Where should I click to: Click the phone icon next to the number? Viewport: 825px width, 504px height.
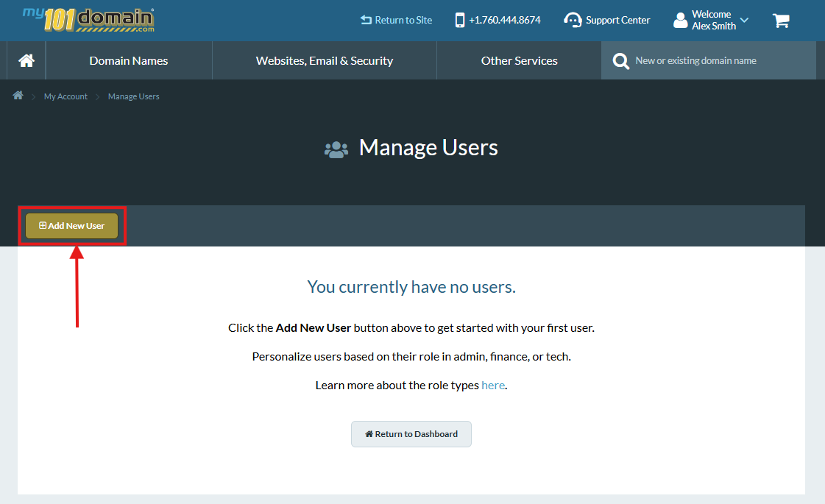[460, 20]
